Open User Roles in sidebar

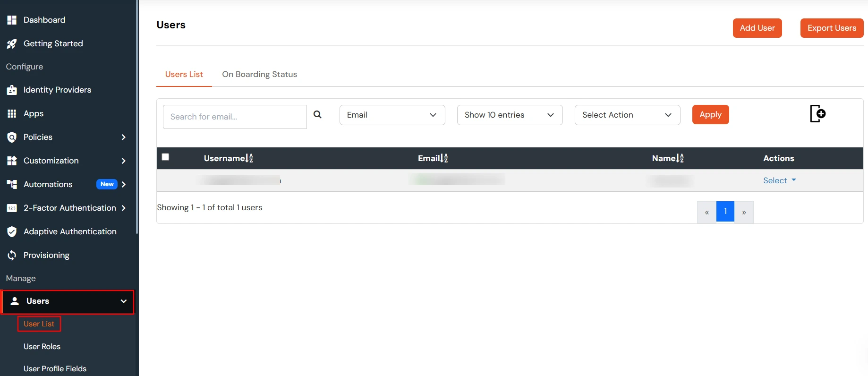[x=42, y=346]
